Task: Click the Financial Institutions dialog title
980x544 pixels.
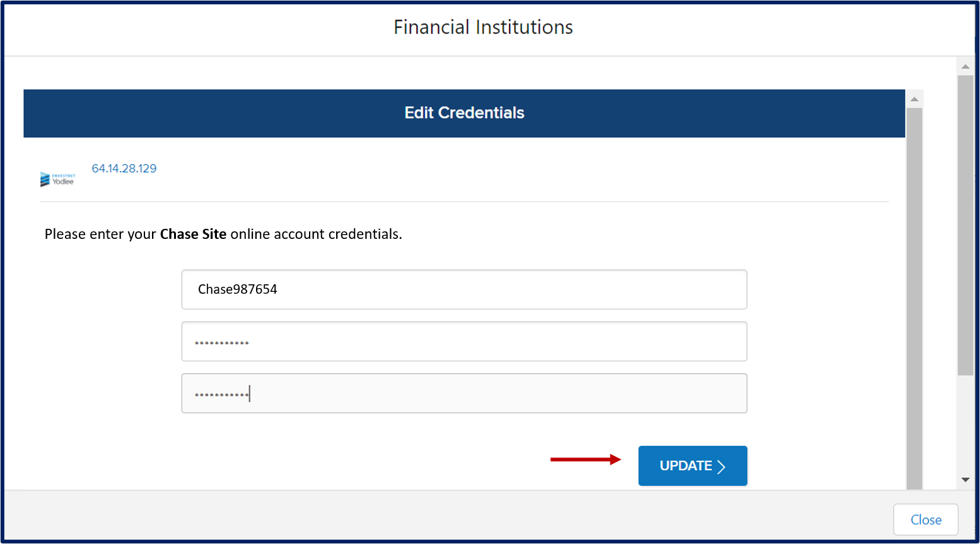Action: click(x=483, y=27)
